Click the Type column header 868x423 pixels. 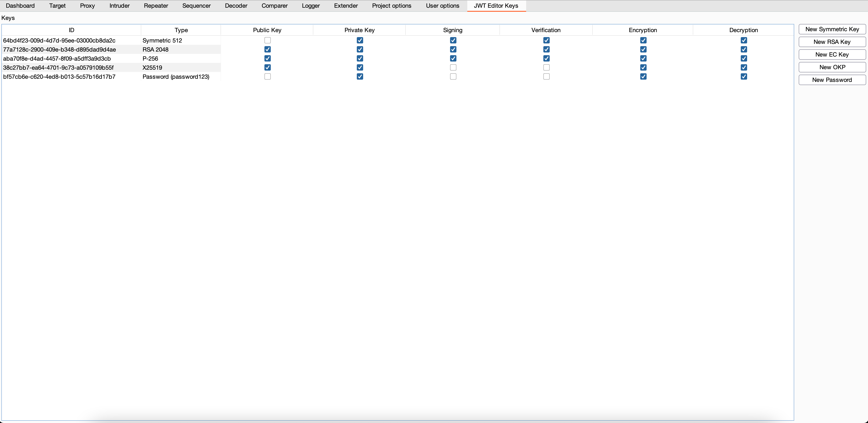coord(181,30)
